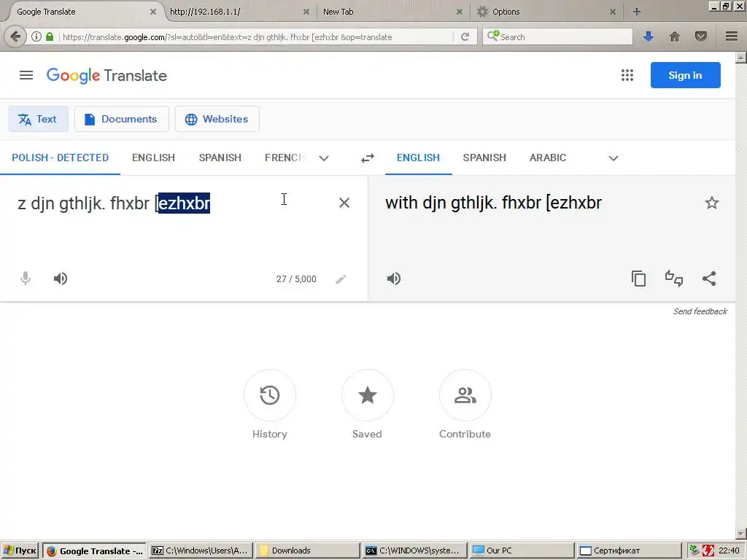The width and height of the screenshot is (747, 560).
Task: Open the Firefox hamburger menu
Action: point(732,36)
